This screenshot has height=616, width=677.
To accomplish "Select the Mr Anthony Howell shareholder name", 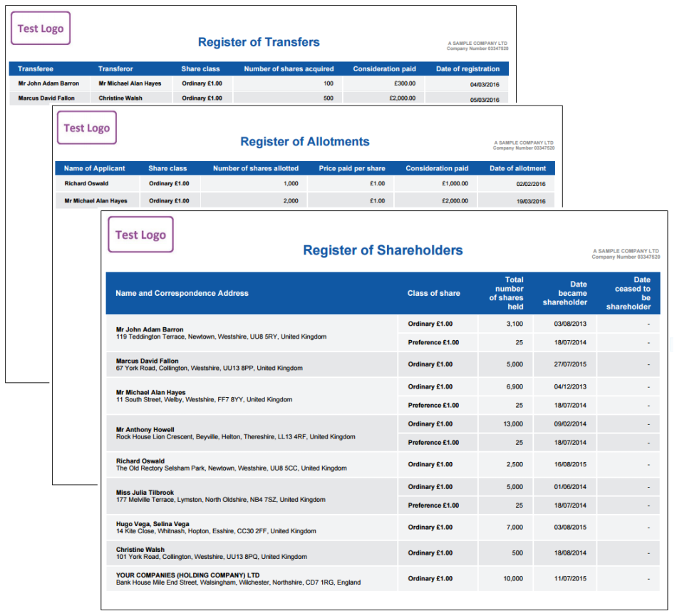I will coord(145,429).
